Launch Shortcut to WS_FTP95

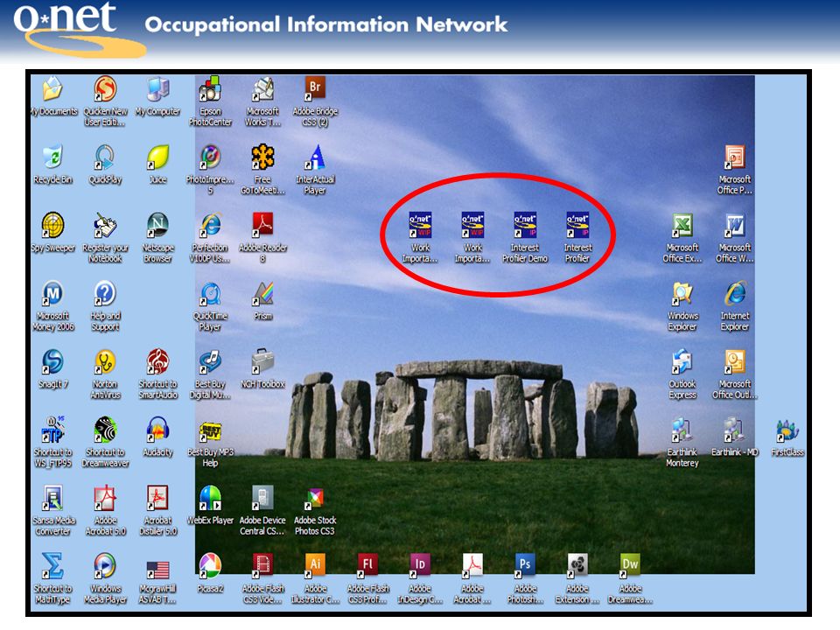tap(52, 430)
